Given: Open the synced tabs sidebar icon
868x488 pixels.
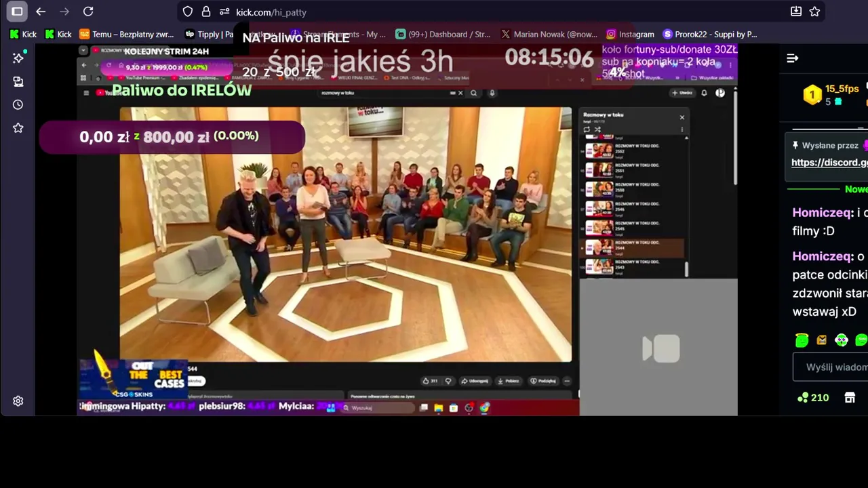Looking at the screenshot, I should click(x=18, y=81).
